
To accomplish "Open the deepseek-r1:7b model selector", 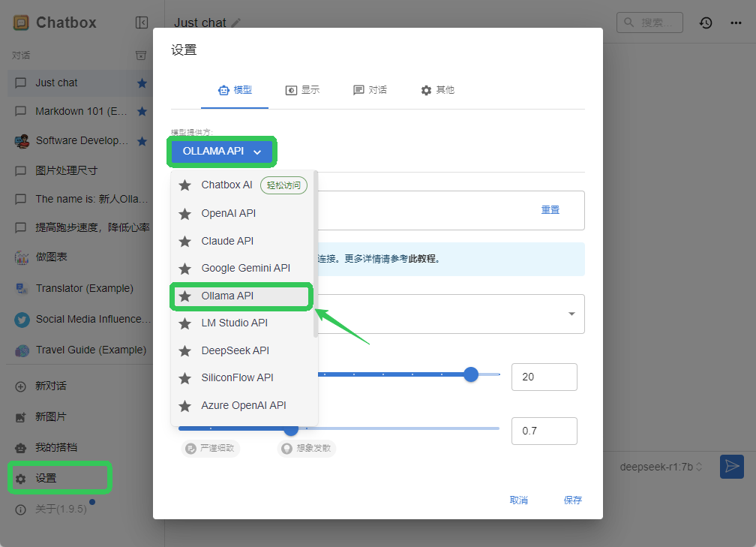I will click(661, 467).
